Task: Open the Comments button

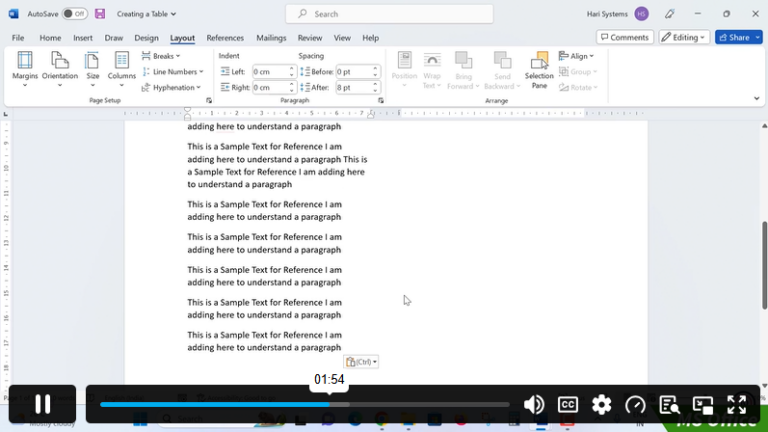Action: coord(624,37)
